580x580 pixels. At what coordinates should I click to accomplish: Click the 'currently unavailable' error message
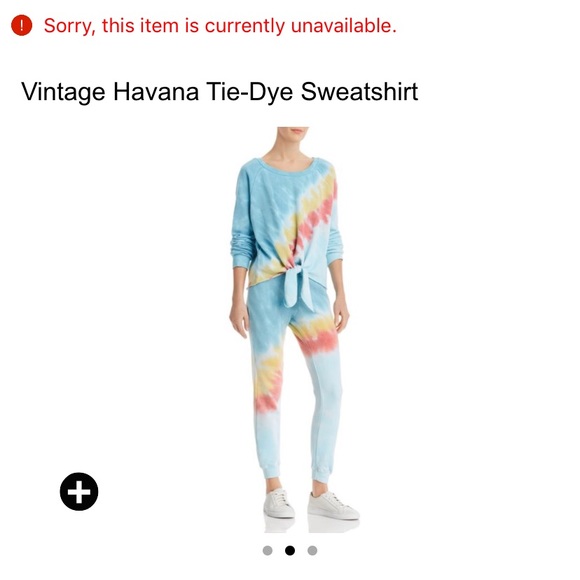(x=220, y=26)
